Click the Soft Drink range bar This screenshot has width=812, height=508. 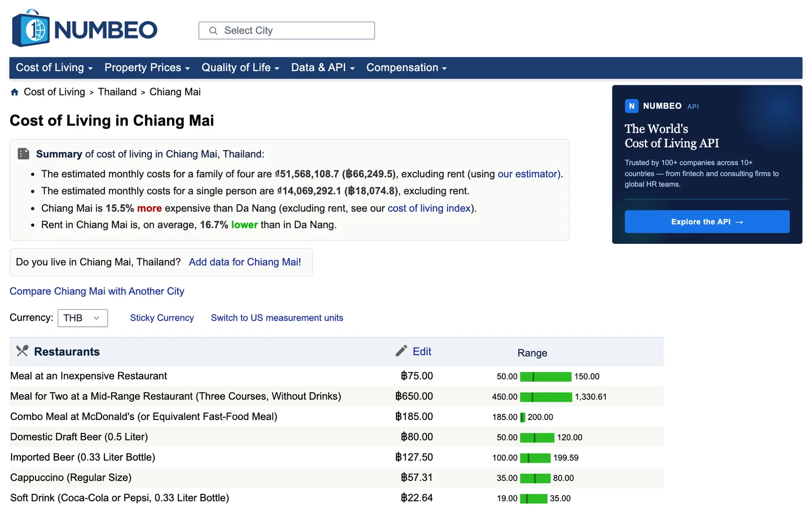[x=533, y=498]
